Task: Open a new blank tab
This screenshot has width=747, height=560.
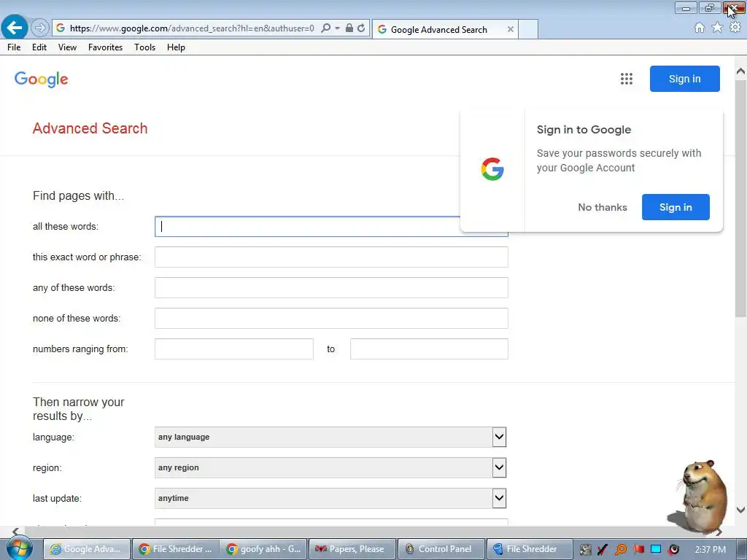Action: [528, 29]
